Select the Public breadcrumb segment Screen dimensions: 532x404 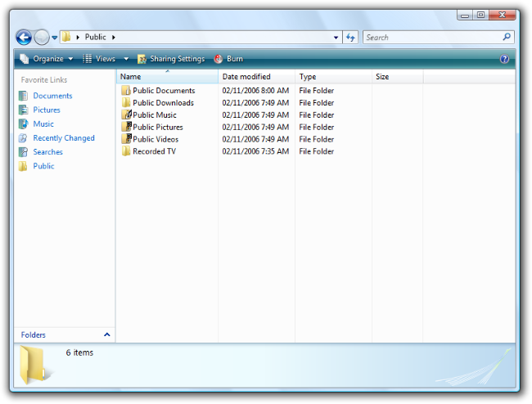[95, 37]
